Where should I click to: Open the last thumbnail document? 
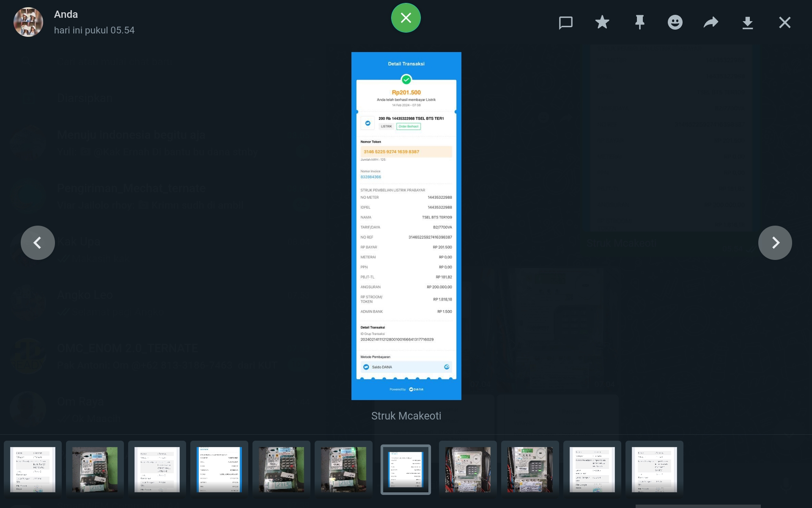(654, 469)
